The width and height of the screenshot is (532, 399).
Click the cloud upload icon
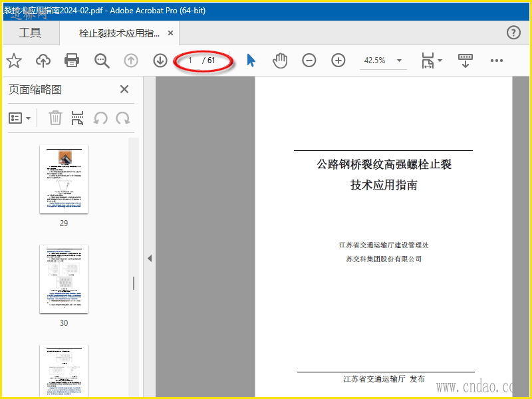click(x=43, y=61)
